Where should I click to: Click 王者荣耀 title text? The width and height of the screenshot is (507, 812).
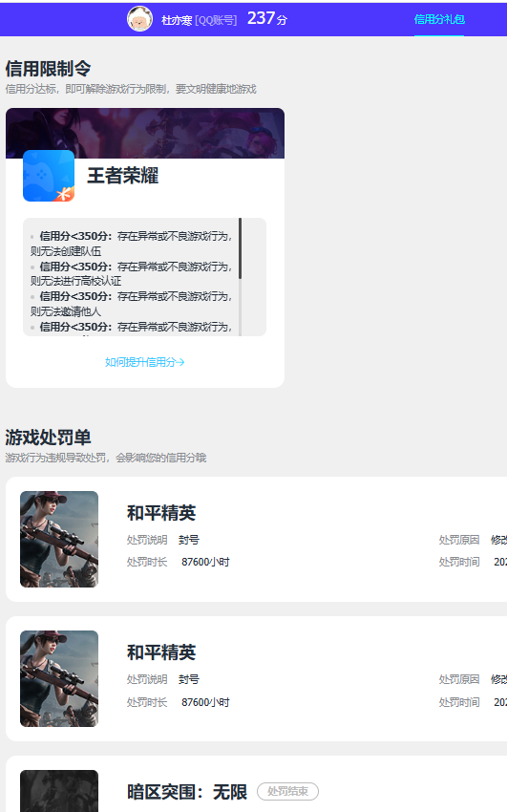coord(122,176)
